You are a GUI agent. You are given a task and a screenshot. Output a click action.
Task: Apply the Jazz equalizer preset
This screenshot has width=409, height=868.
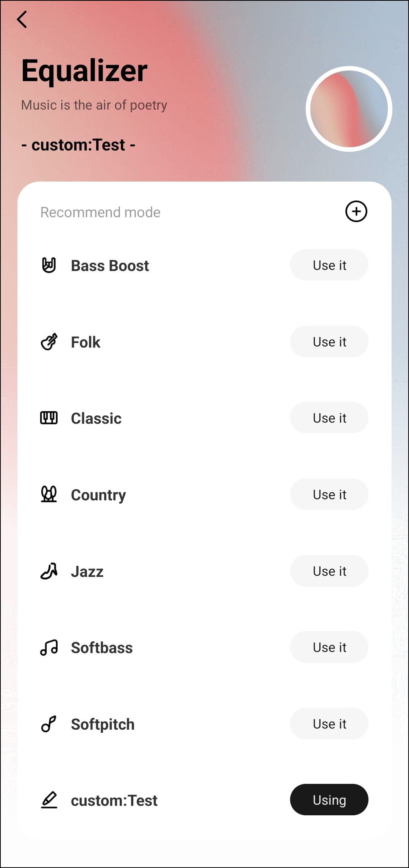pos(329,571)
